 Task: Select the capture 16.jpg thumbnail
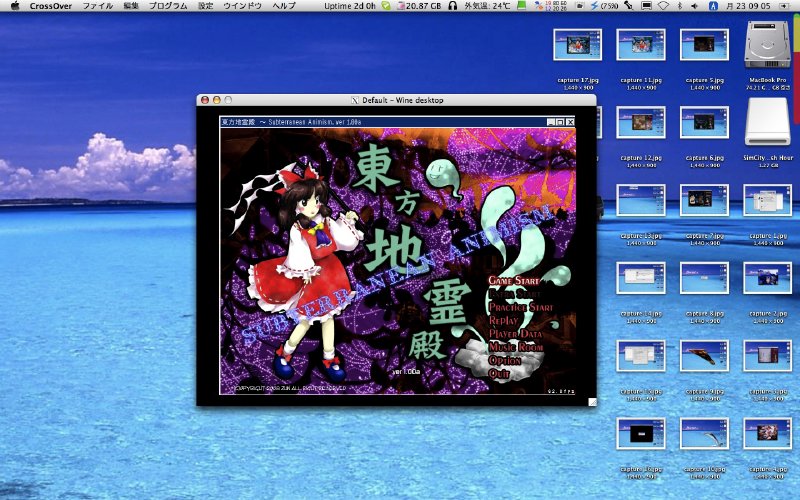coord(641,434)
